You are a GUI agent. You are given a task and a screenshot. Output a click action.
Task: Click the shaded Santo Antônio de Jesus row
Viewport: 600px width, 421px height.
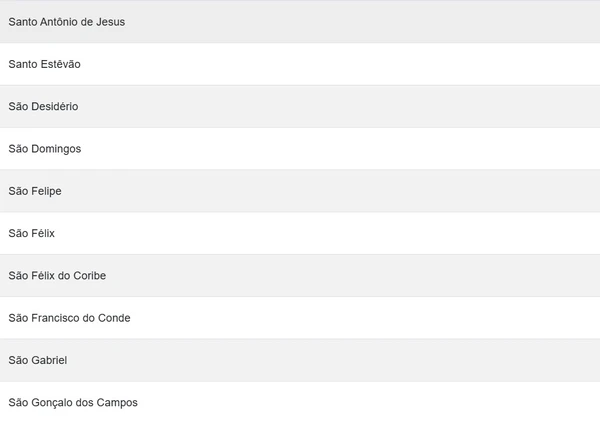300,21
